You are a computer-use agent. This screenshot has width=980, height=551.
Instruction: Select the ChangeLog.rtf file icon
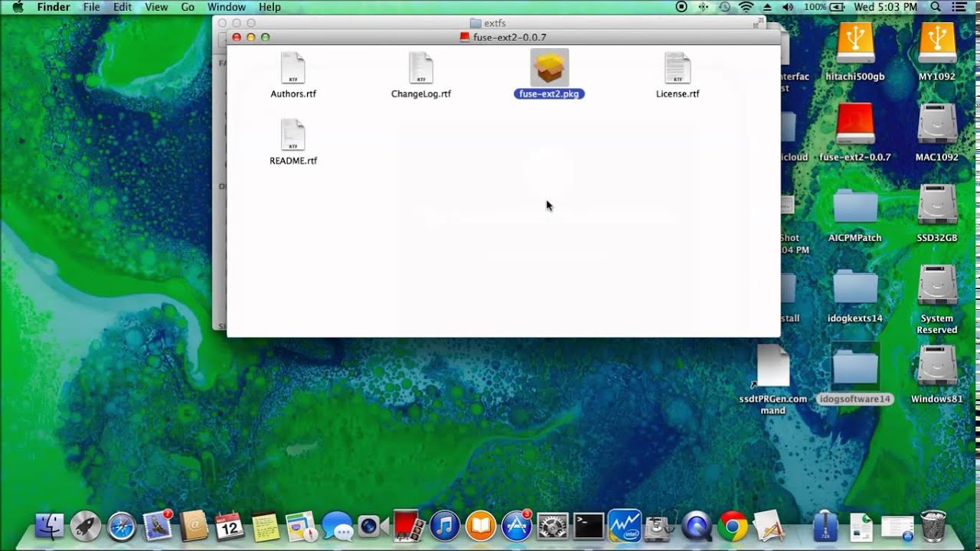tap(421, 68)
